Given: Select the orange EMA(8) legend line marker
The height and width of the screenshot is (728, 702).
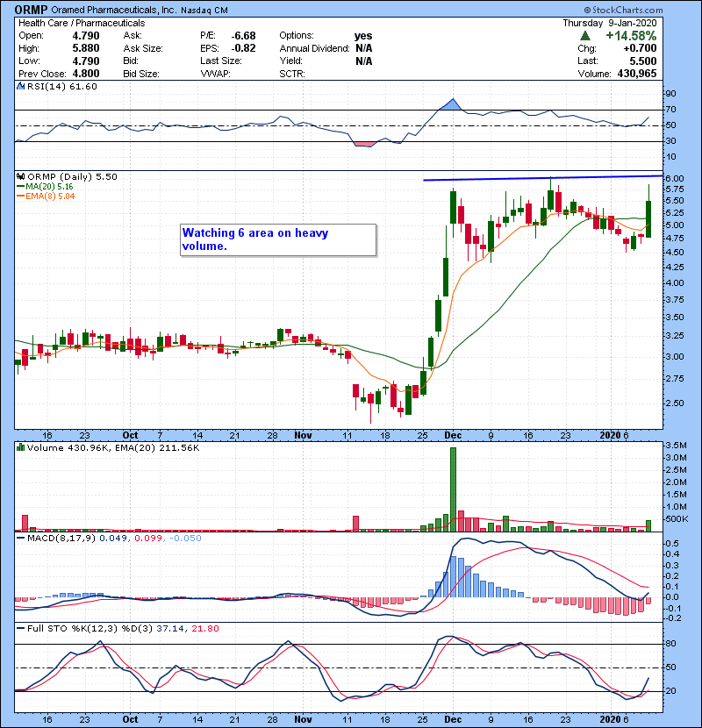Looking at the screenshot, I should 21,196.
